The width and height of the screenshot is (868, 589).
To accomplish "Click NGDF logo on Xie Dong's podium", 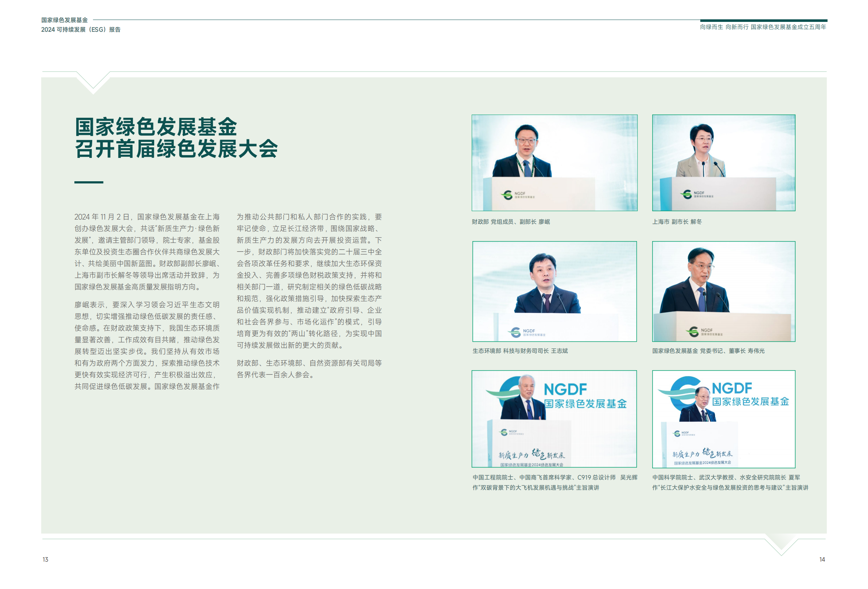I will pos(697,194).
